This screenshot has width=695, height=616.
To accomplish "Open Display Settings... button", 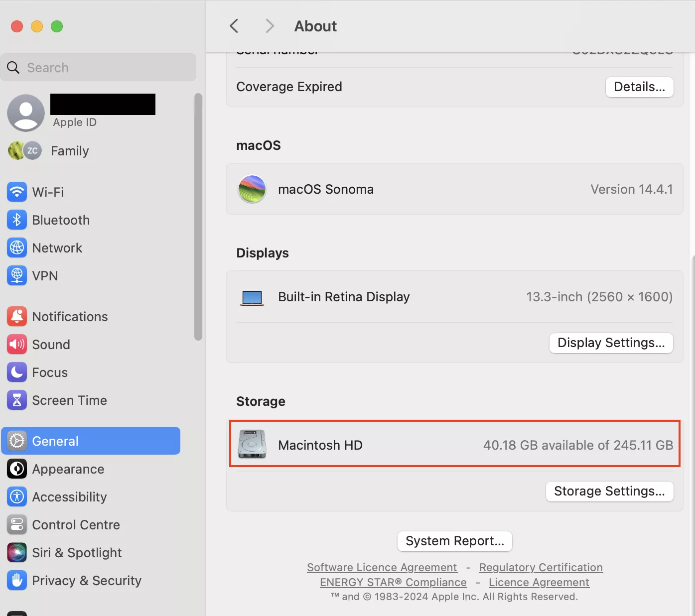I will 611,343.
